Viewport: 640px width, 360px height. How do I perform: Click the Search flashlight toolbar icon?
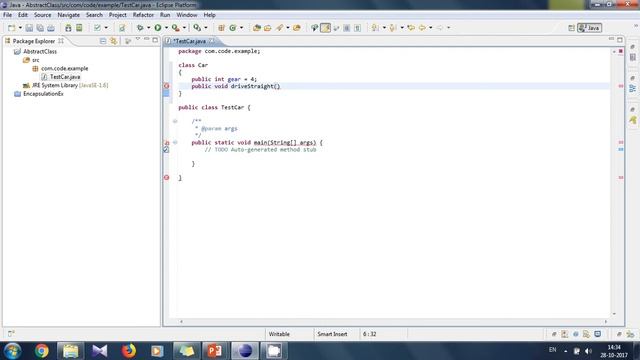click(x=279, y=28)
